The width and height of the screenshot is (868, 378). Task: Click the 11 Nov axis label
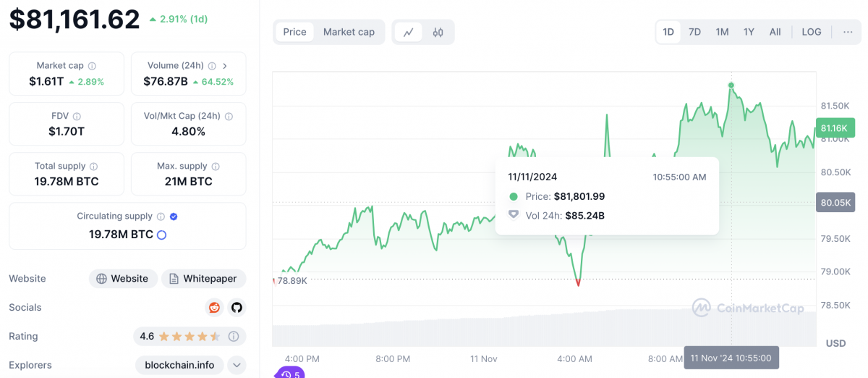click(483, 358)
